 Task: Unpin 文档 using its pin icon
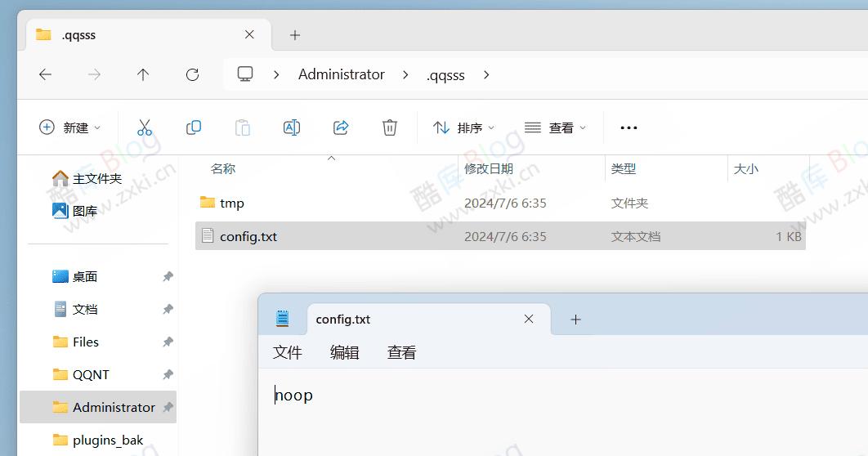168,309
